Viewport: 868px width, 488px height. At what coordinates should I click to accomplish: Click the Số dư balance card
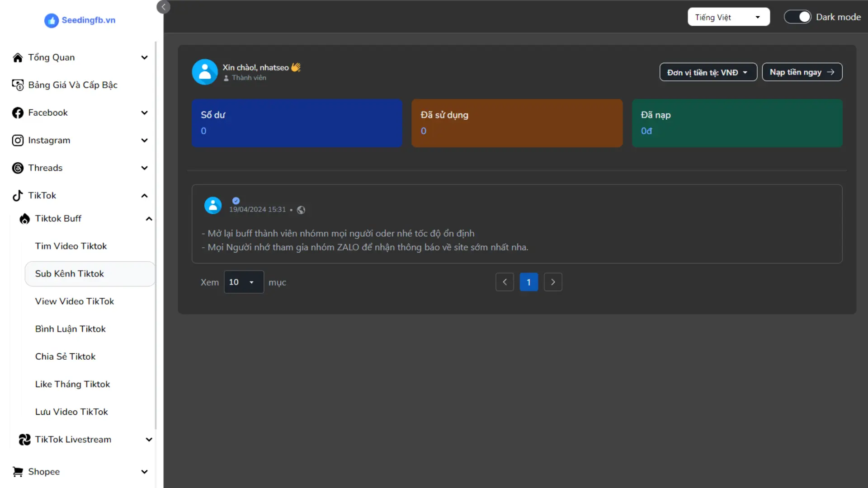297,123
